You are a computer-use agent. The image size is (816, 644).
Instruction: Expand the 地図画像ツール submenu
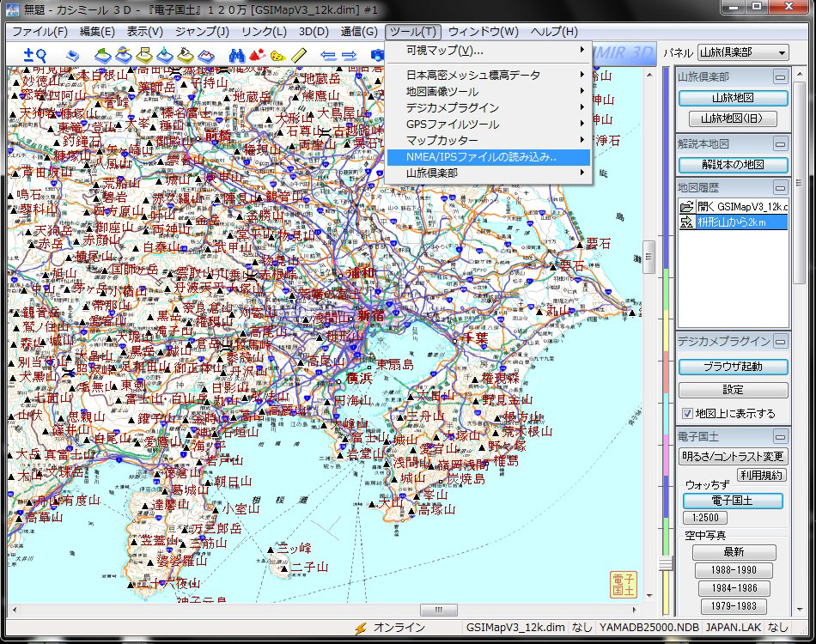click(489, 92)
